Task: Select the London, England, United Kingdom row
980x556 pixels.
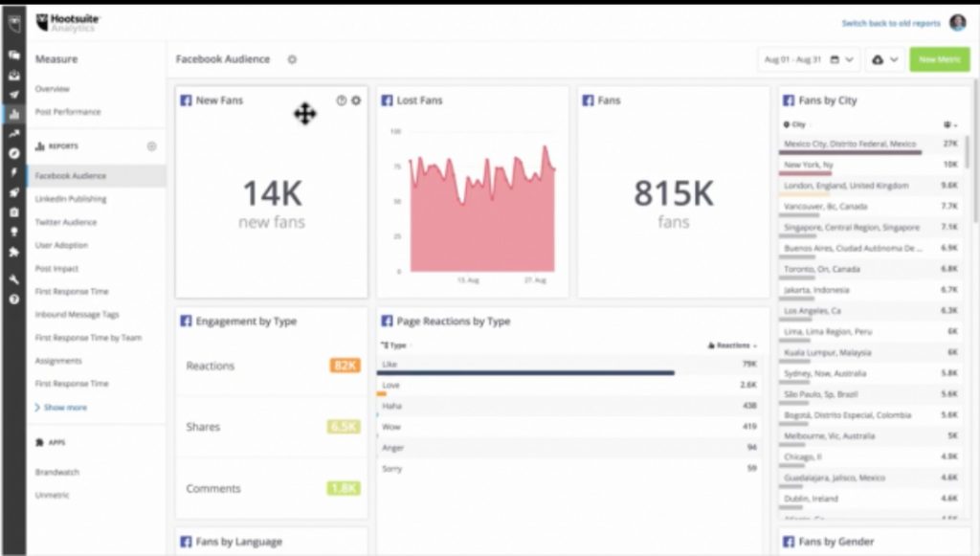Action: pos(871,189)
